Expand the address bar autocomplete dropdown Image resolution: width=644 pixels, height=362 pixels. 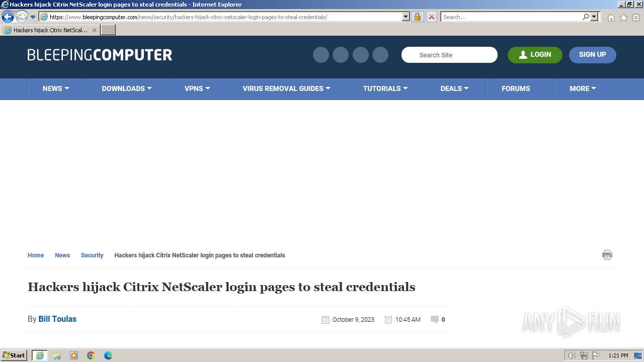pyautogui.click(x=406, y=17)
